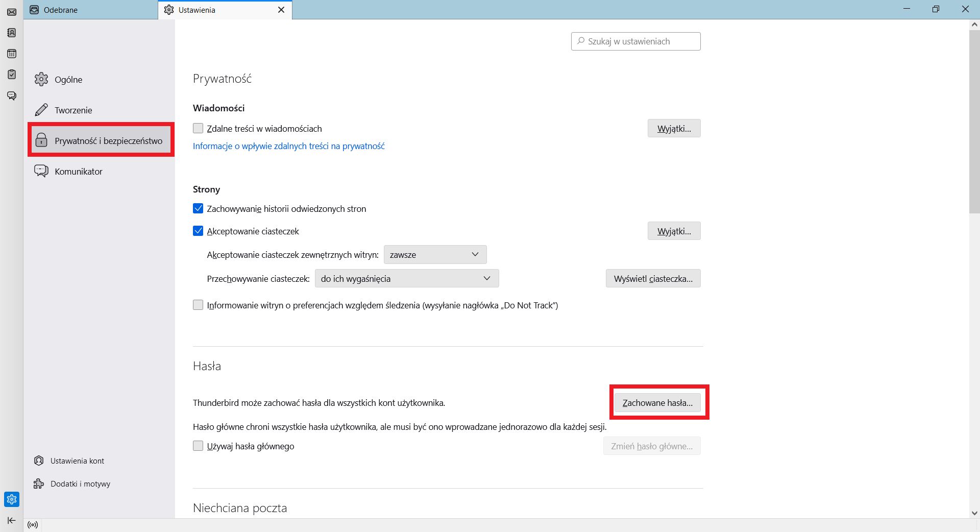Click the Niechciana poczta heading
The image size is (980, 532).
click(240, 508)
